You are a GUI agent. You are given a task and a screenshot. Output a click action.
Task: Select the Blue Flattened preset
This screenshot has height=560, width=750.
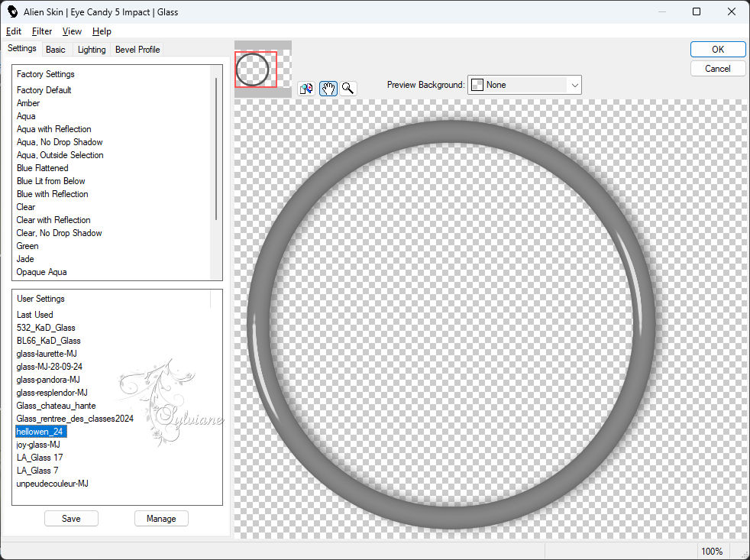pos(42,168)
